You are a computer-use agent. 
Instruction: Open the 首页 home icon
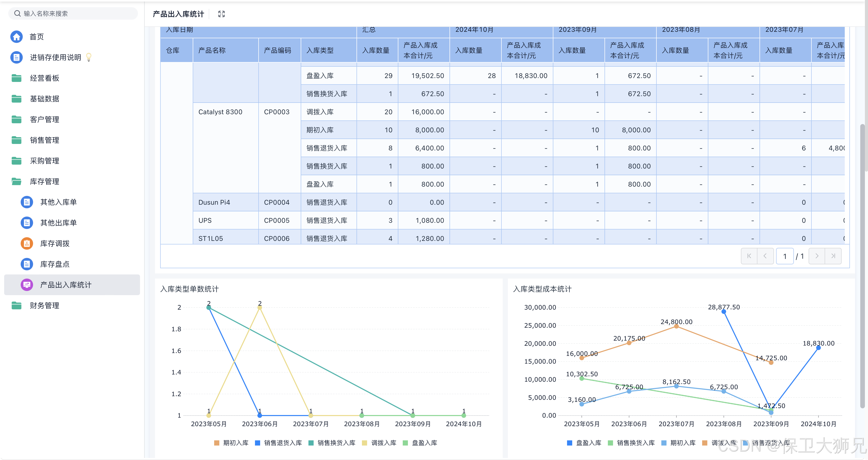pos(17,37)
